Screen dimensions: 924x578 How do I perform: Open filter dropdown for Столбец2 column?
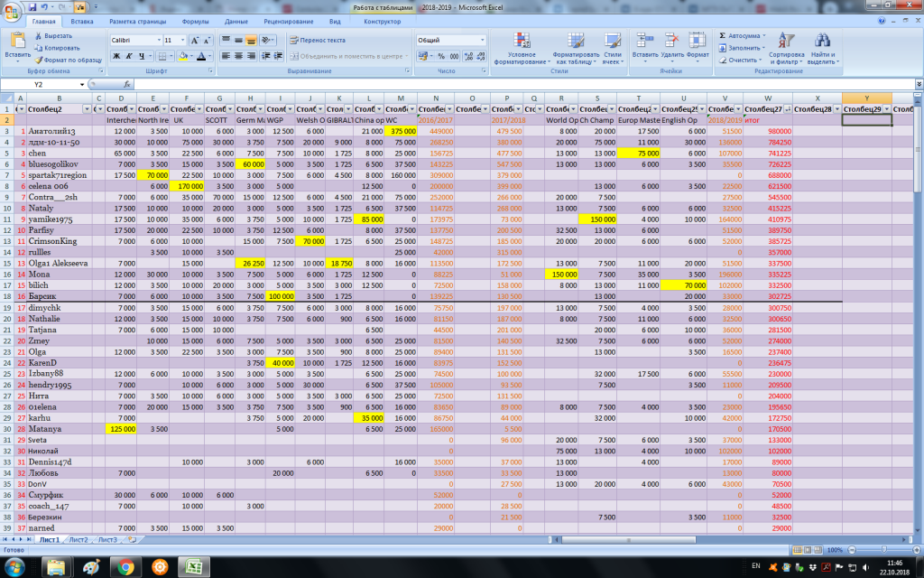(87, 108)
